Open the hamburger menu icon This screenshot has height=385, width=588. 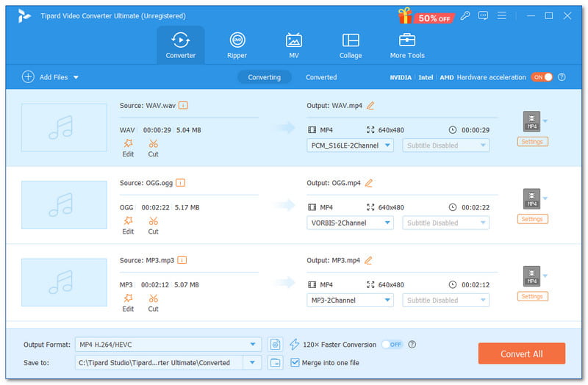click(502, 15)
